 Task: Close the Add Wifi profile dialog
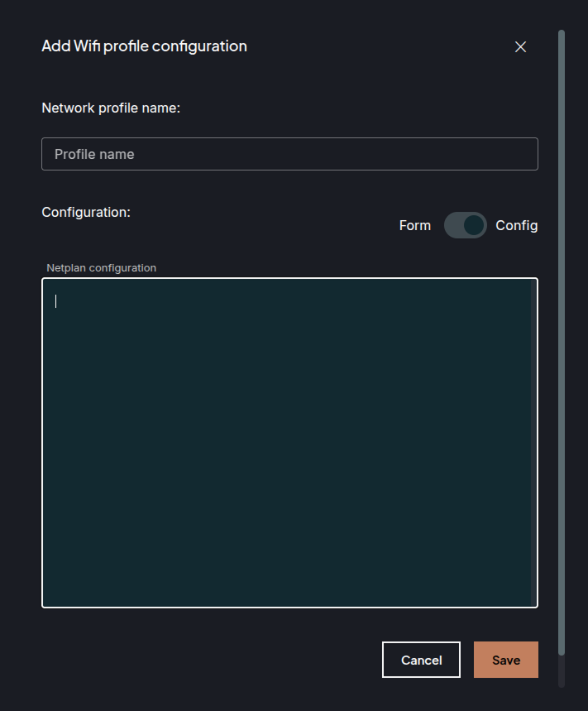click(520, 47)
